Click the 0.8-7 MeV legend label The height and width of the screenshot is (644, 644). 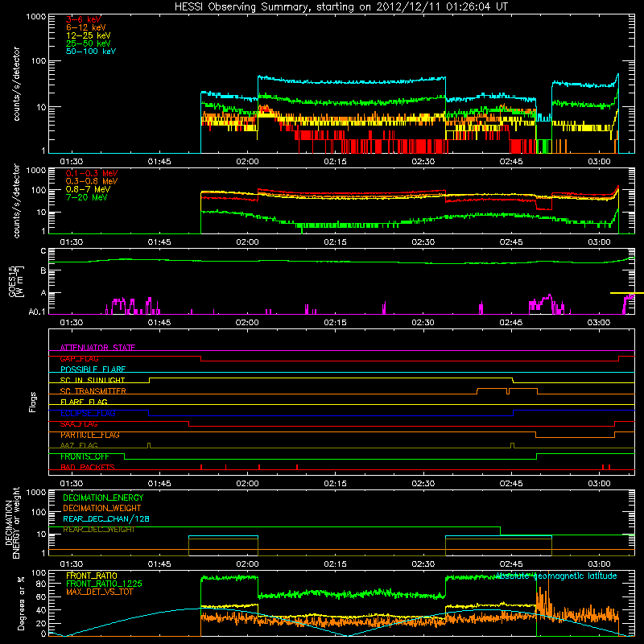[88, 189]
